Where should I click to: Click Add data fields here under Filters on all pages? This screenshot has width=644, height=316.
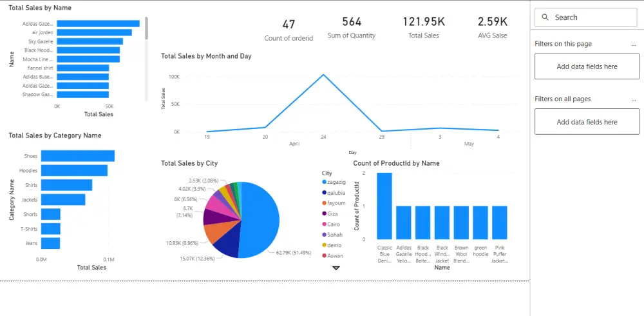(x=587, y=122)
